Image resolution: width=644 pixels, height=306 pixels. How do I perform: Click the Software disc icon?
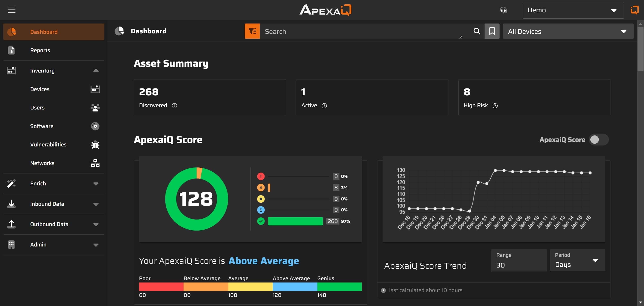95,126
